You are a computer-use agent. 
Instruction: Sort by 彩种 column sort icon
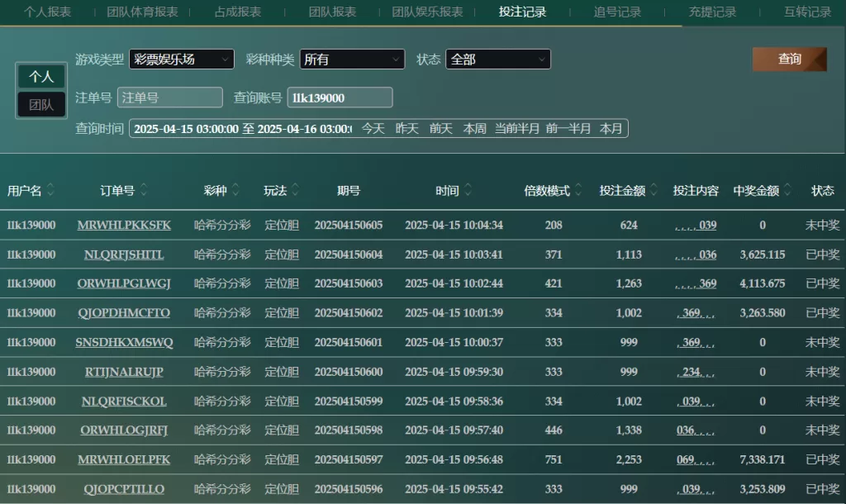235,191
